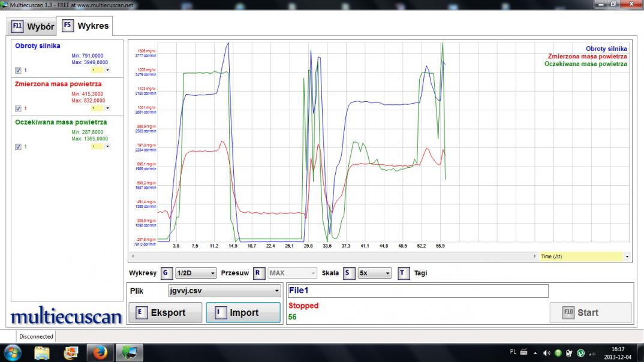Click the G shortcut icon beside Wykresy
The width and height of the screenshot is (644, 362).
[166, 273]
